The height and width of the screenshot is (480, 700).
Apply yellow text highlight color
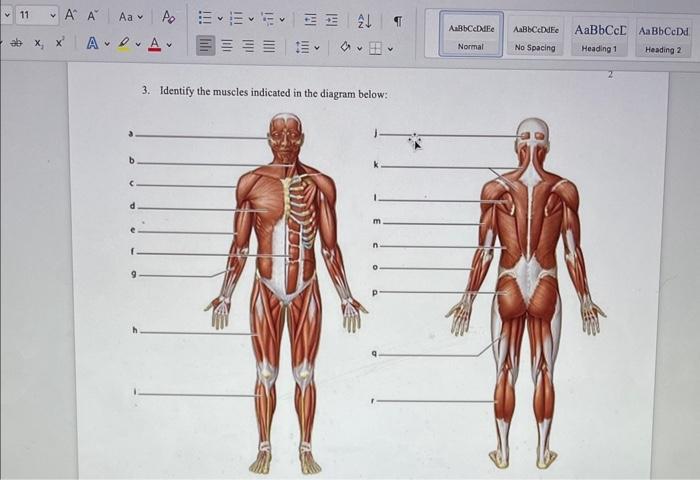(x=124, y=44)
